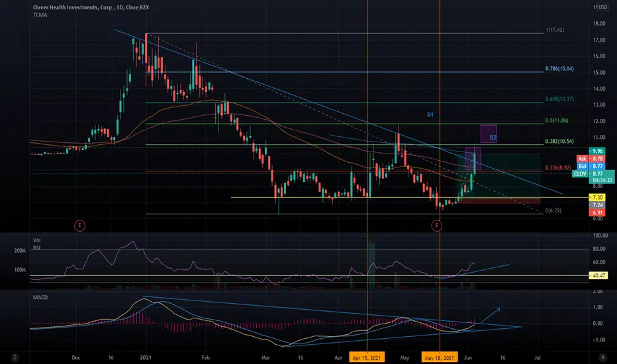
Task: Select the MACD indicator label
Action: [40, 298]
